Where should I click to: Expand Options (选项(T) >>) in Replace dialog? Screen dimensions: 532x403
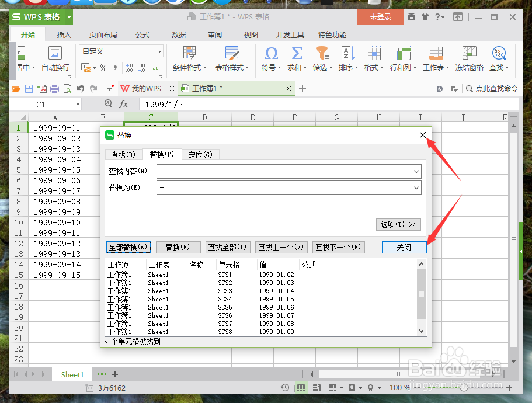click(398, 224)
